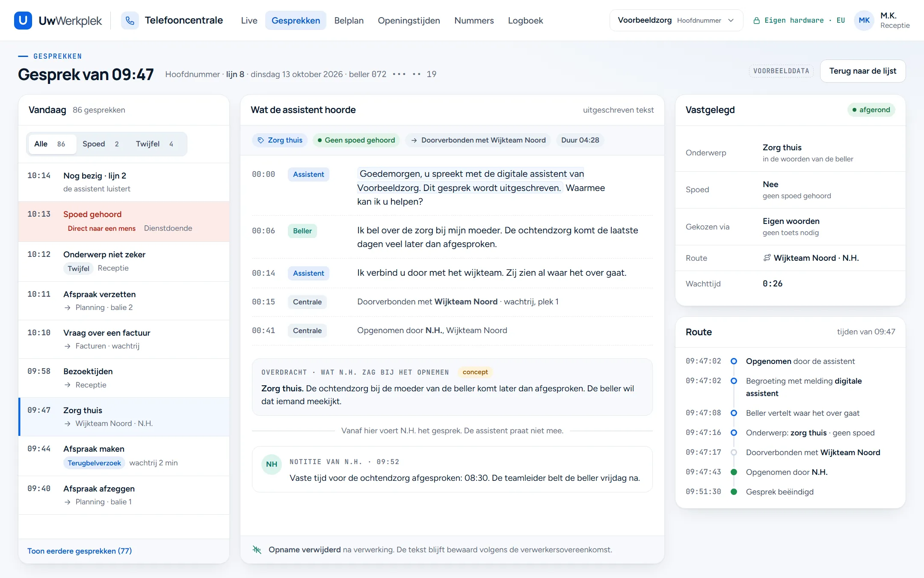
Task: Open the 09:58 Bezoektijden call
Action: pos(124,378)
